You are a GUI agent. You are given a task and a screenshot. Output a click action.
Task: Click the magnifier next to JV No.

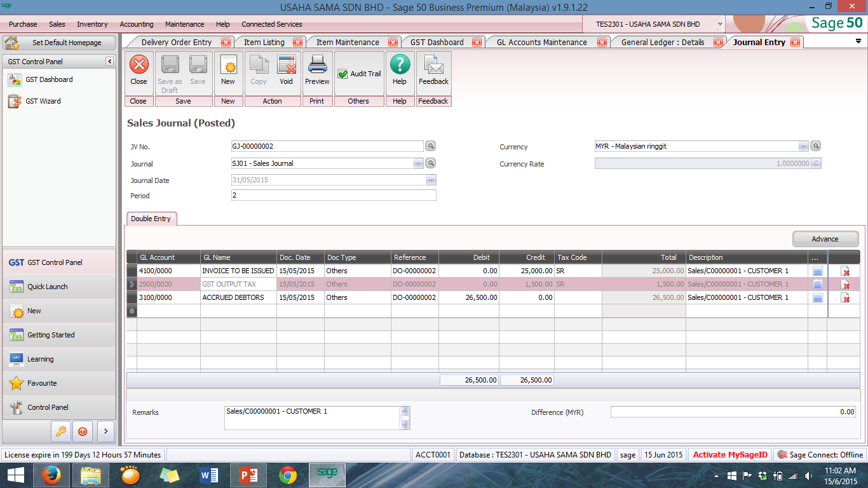tap(430, 146)
